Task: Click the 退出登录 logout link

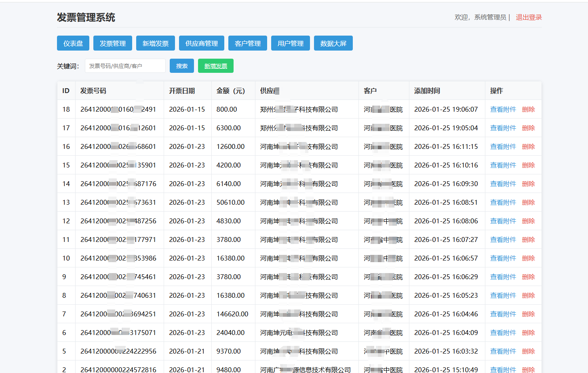Action: click(529, 17)
